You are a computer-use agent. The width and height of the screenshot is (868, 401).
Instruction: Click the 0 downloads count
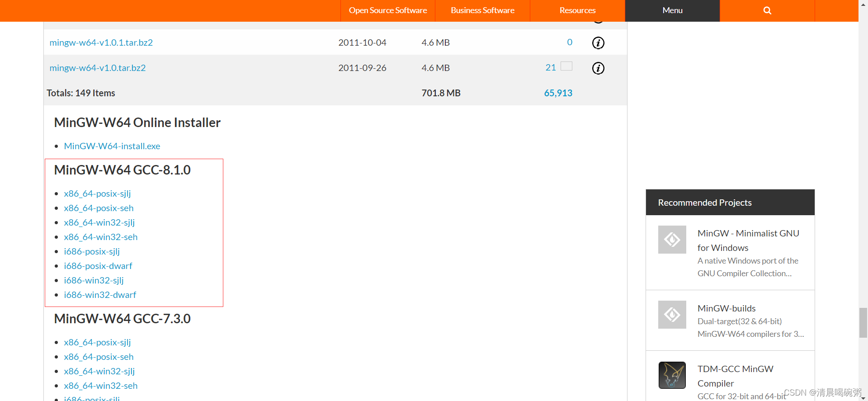tap(570, 42)
